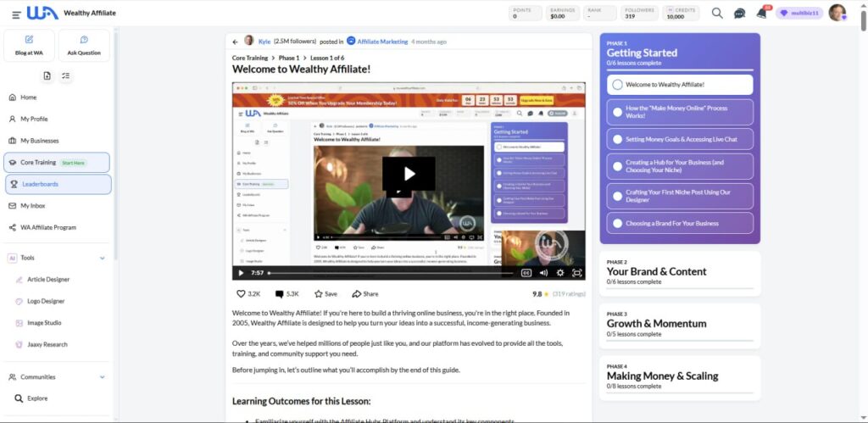The width and height of the screenshot is (868, 423).
Task: Open the notifications bell
Action: coord(762,13)
